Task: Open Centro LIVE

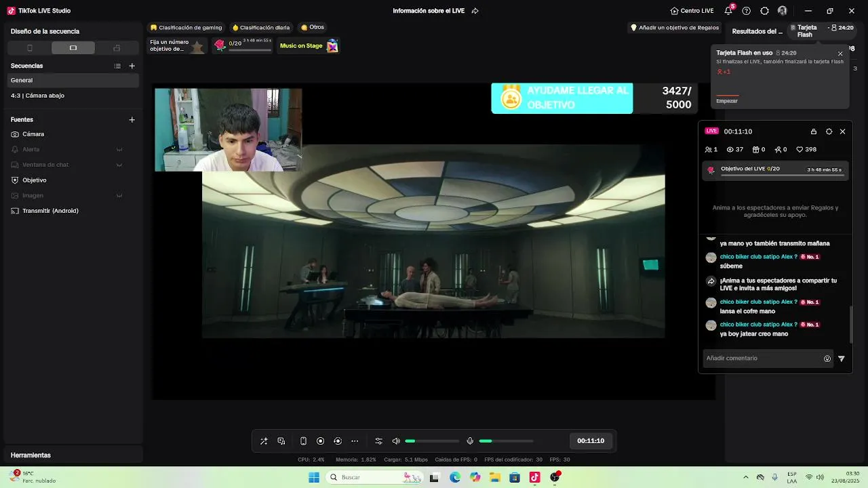Action: pyautogui.click(x=692, y=11)
